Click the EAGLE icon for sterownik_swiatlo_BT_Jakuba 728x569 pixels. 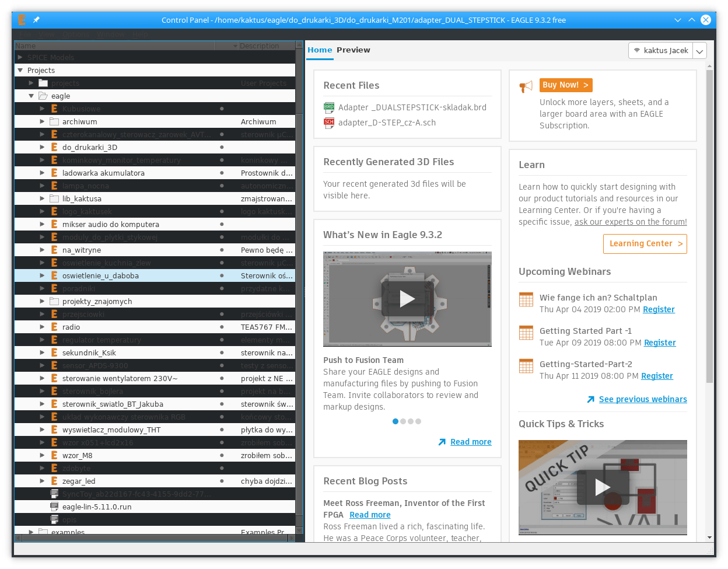coord(54,404)
